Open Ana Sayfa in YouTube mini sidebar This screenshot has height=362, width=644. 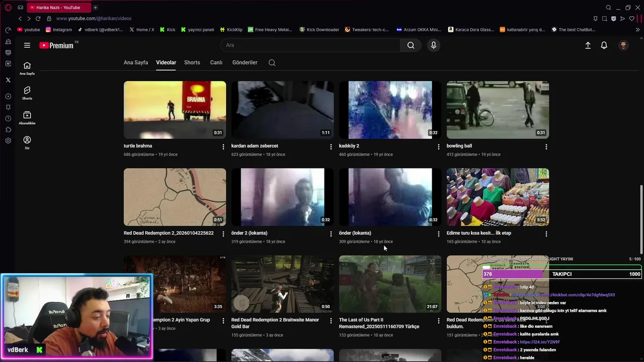27,68
